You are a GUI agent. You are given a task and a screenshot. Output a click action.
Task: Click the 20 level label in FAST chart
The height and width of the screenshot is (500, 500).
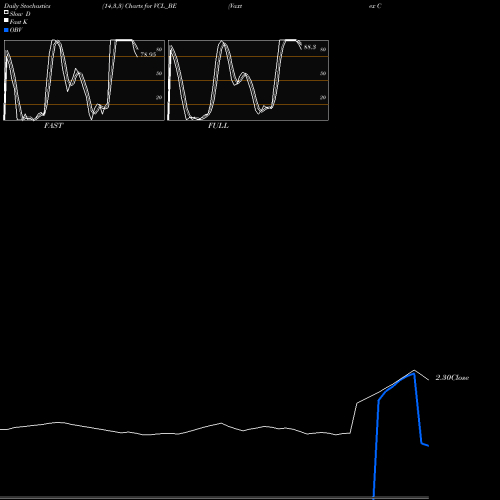coord(159,97)
